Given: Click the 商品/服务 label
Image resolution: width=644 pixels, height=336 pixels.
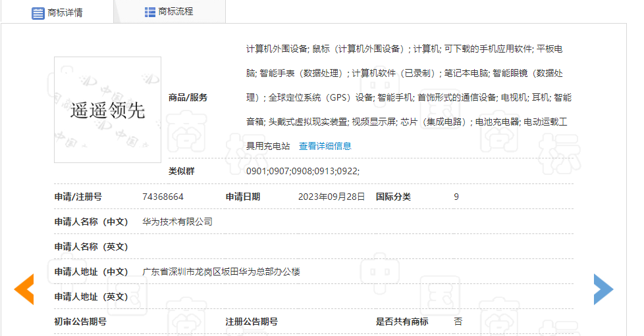Looking at the screenshot, I should (188, 97).
